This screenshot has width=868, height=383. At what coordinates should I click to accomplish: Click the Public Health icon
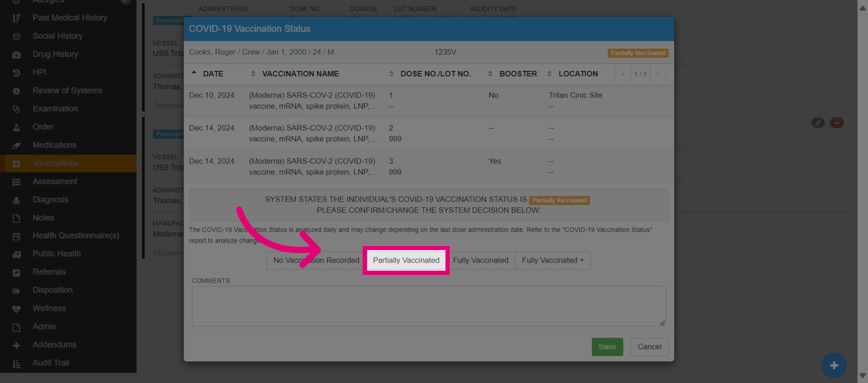click(16, 254)
